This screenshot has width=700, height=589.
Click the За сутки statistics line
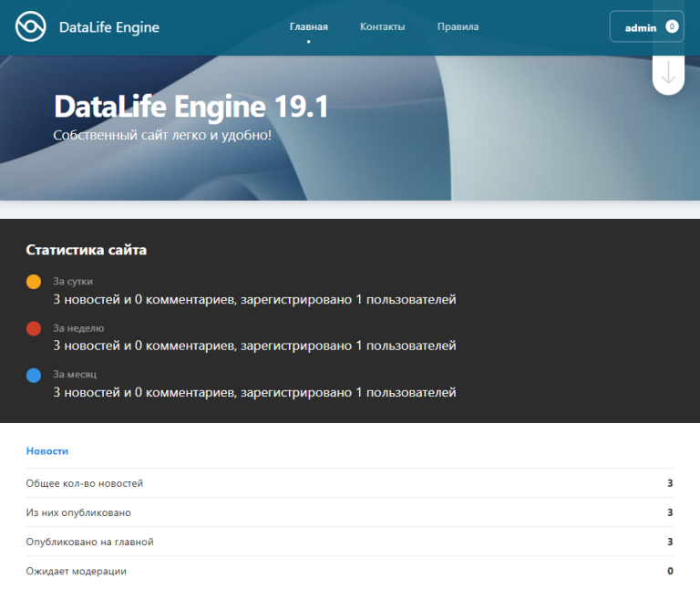tap(254, 299)
